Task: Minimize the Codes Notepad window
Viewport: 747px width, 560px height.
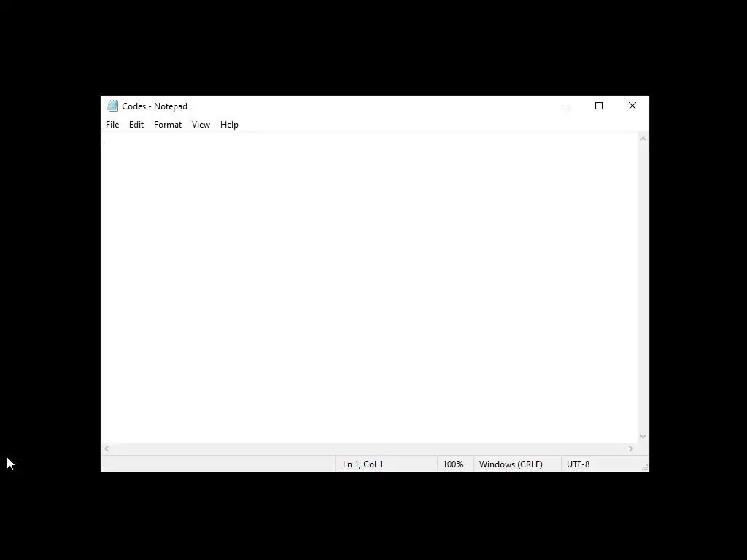Action: point(566,106)
